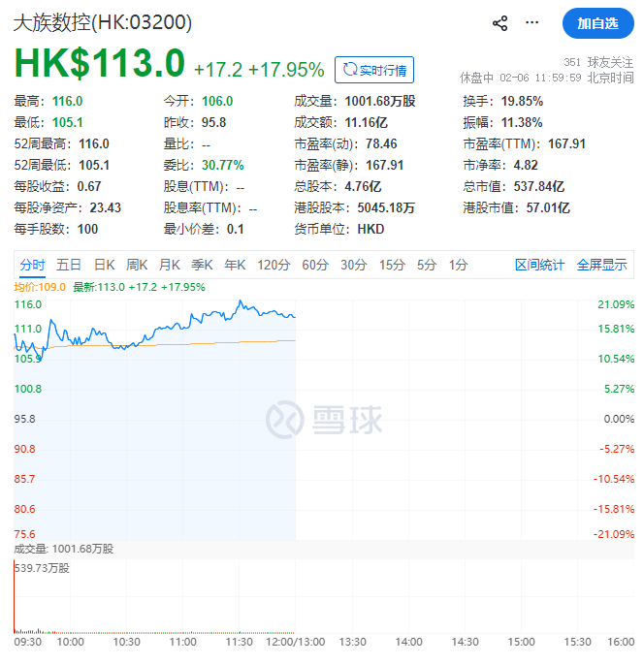Click the 振幅 value 11.38%
The width and height of the screenshot is (644, 664).
click(x=522, y=122)
